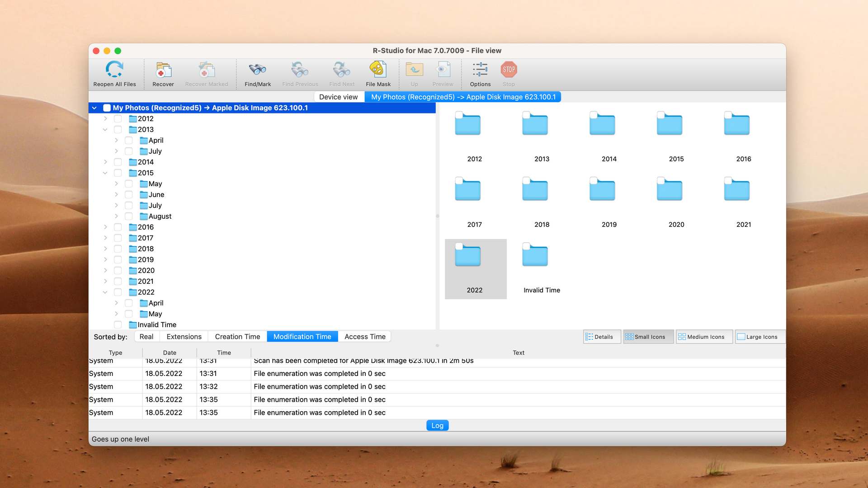Click the Date column header in log
Screen dimensions: 868x488
170,352
